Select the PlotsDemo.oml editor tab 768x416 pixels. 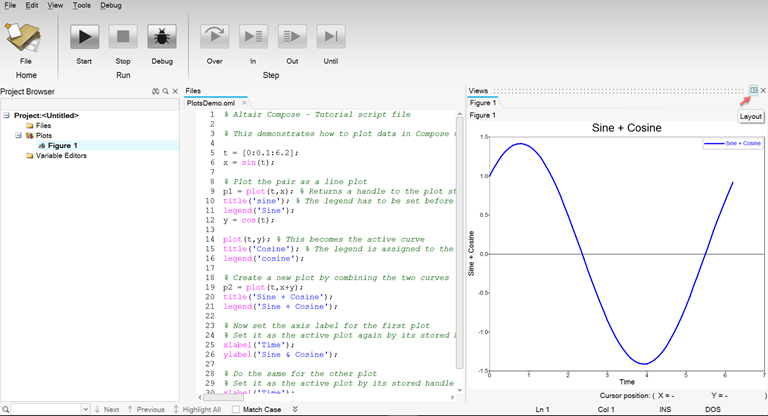tap(211, 103)
